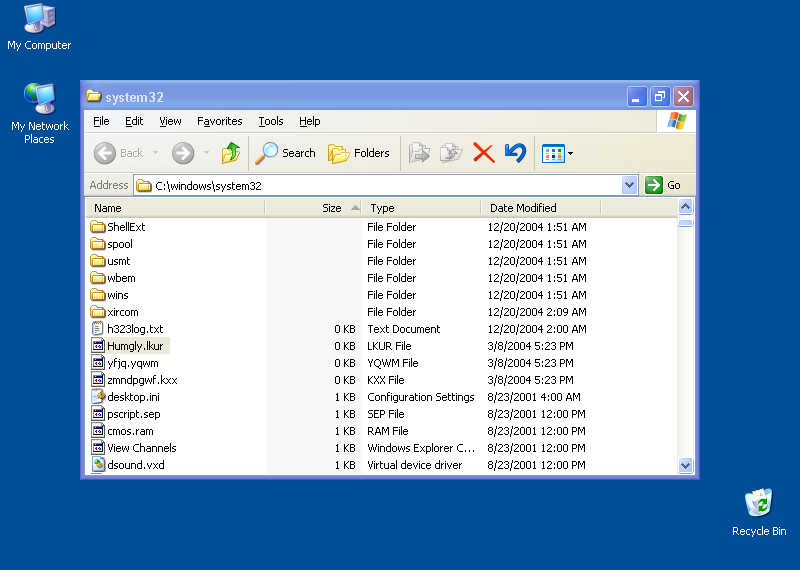Image resolution: width=800 pixels, height=570 pixels.
Task: Select the View Channels file icon
Action: (97, 448)
